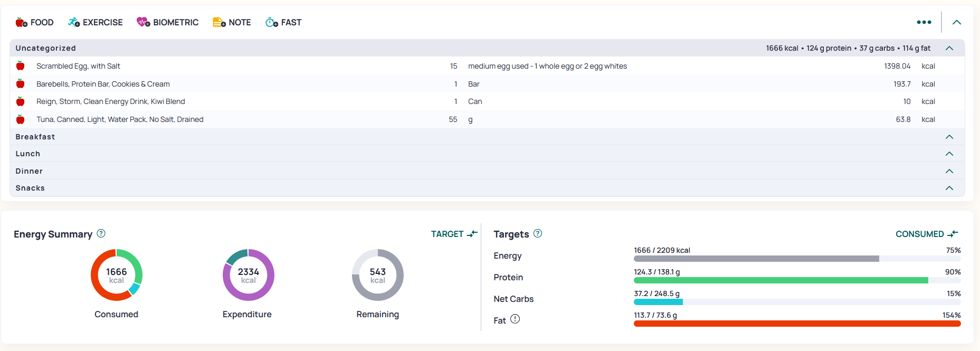Click the Net Carbs teal progress bar
This screenshot has height=351, width=980.
[x=797, y=302]
